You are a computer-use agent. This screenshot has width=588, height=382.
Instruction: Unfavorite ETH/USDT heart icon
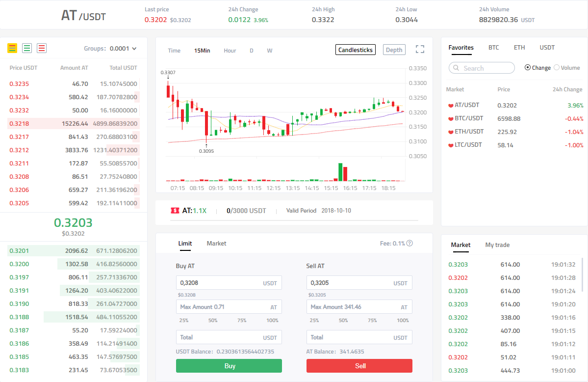click(x=450, y=132)
